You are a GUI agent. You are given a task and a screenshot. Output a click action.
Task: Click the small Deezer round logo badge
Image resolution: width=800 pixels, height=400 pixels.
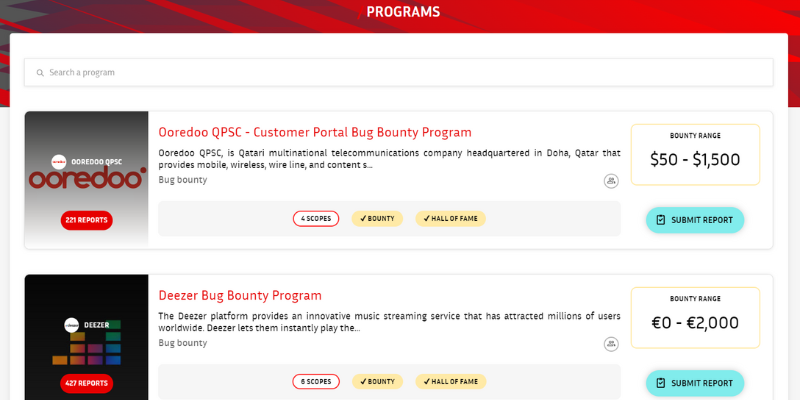[x=71, y=325]
